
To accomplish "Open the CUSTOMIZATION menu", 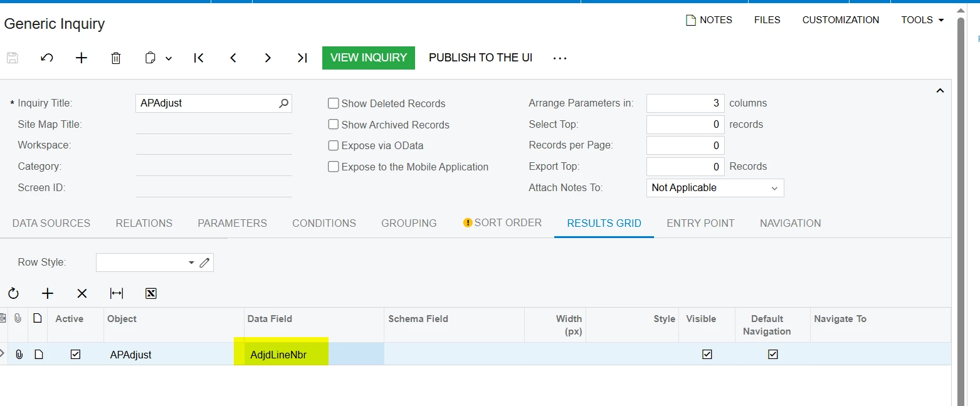I will pyautogui.click(x=841, y=20).
